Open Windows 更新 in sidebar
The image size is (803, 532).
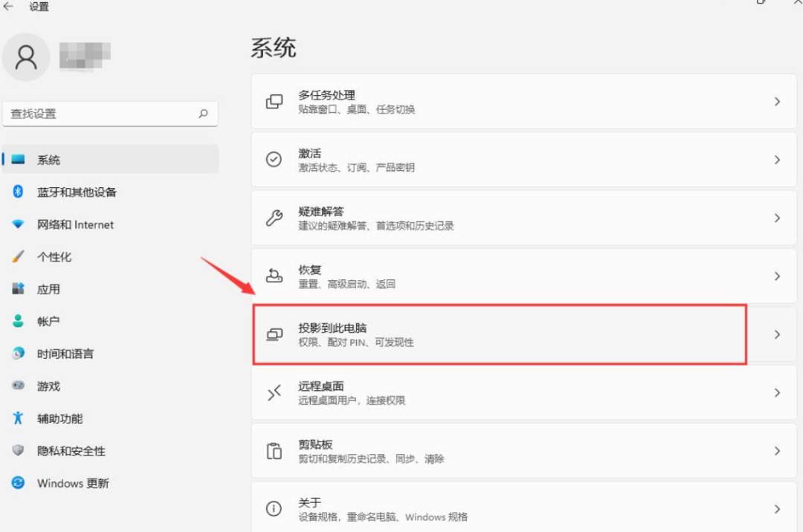(73, 483)
